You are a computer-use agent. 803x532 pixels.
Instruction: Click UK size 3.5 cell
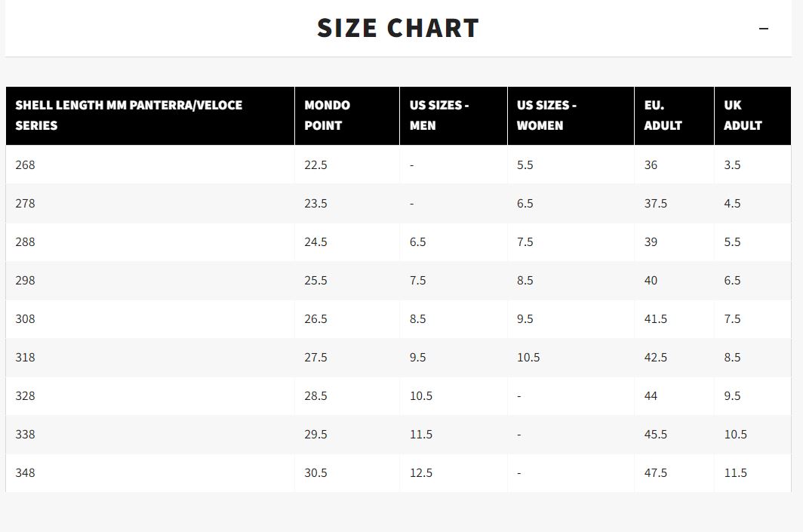752,165
